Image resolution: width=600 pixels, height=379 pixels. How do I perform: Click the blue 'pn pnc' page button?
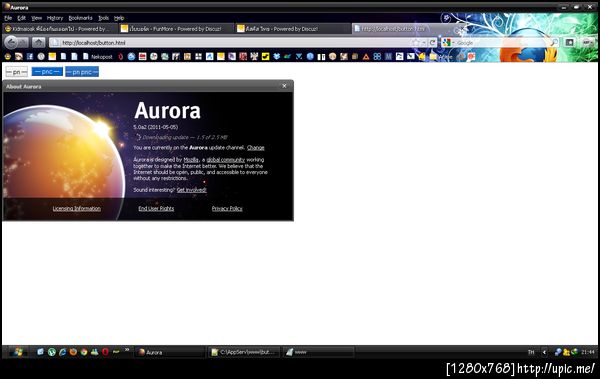click(x=82, y=72)
